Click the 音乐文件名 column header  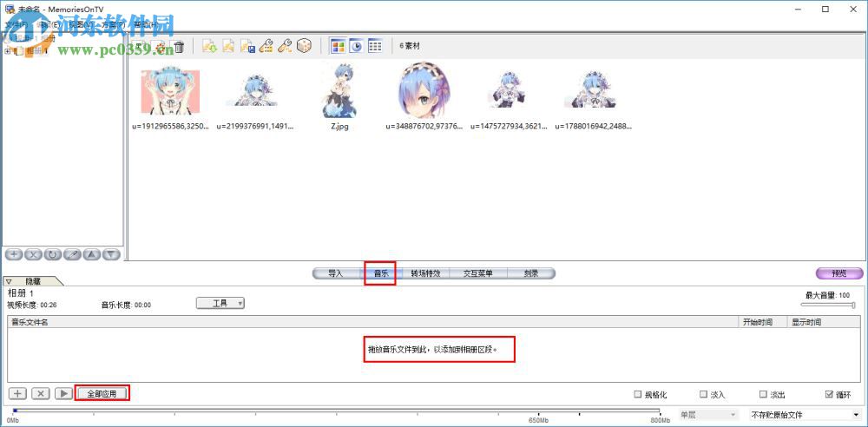373,322
